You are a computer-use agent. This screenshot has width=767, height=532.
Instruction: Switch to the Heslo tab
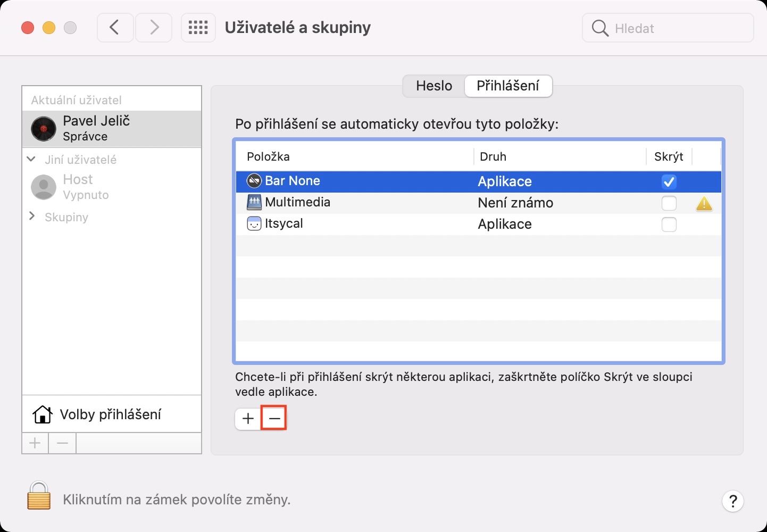pos(434,86)
